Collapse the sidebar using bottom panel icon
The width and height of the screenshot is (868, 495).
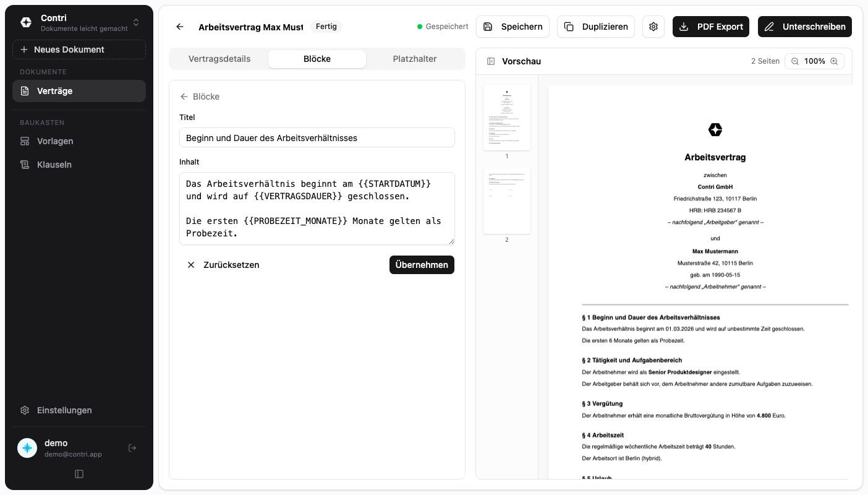79,473
